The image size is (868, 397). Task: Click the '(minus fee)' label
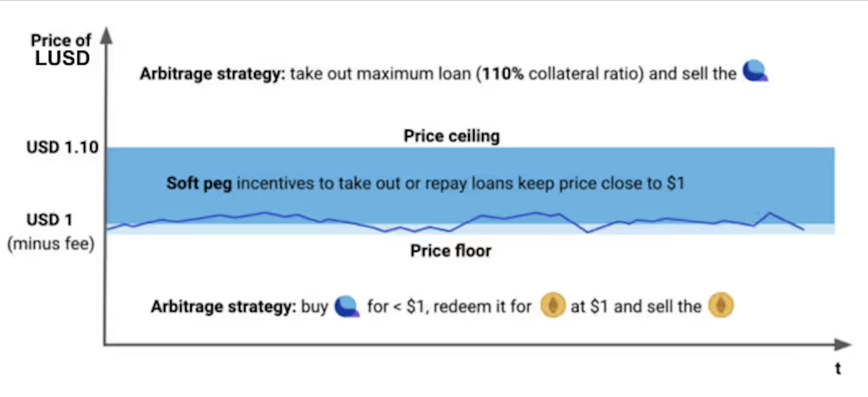coord(51,244)
